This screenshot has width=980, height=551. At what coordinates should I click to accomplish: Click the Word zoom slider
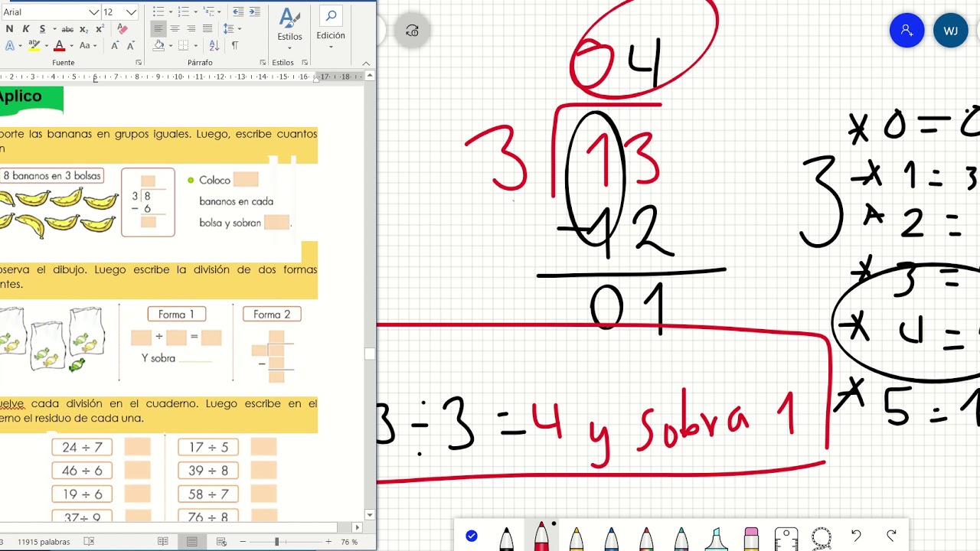(284, 542)
